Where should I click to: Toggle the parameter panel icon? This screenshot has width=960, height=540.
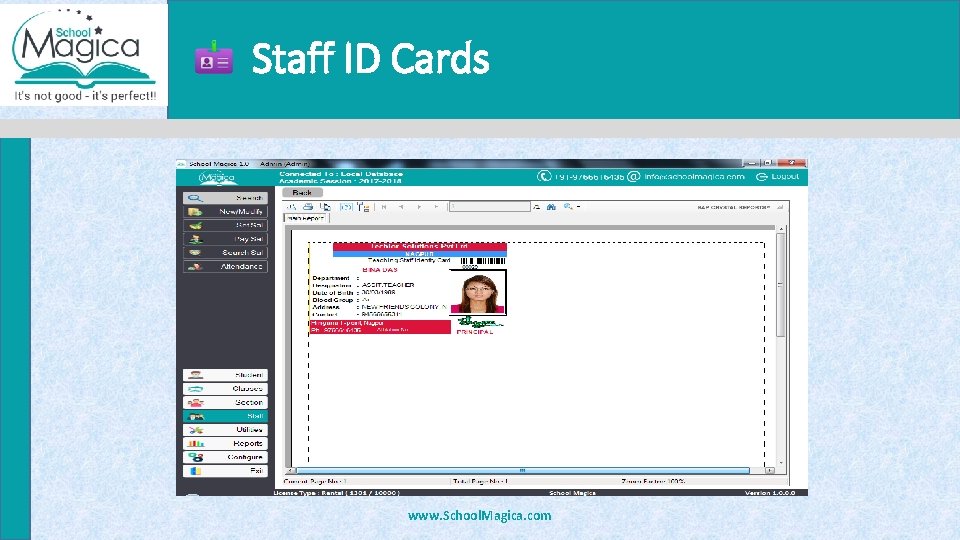click(346, 207)
